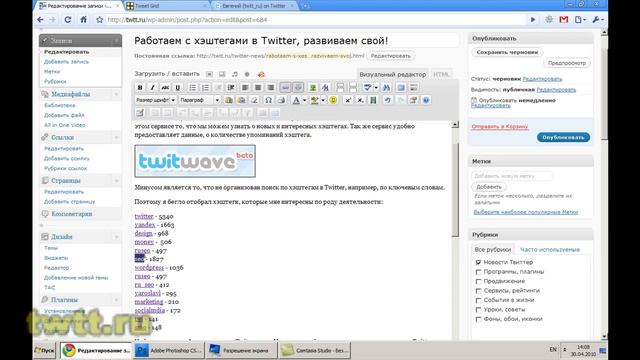
Task: Toggle bold formatting in editor toolbar
Action: tap(140, 87)
